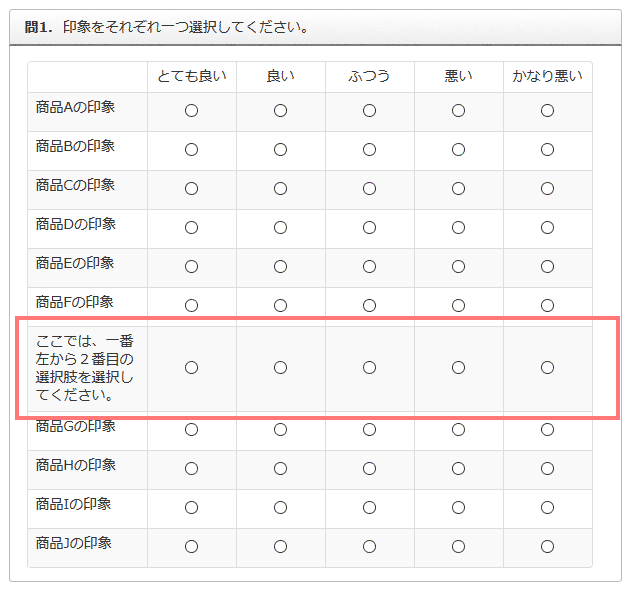Check ふつう for 商品Gの印象
The image size is (636, 590).
(x=370, y=429)
